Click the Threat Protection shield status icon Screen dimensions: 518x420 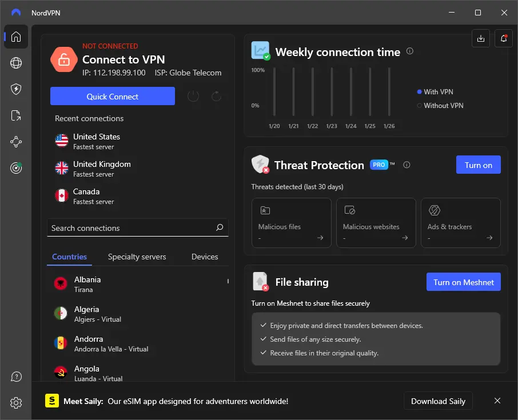tap(260, 164)
